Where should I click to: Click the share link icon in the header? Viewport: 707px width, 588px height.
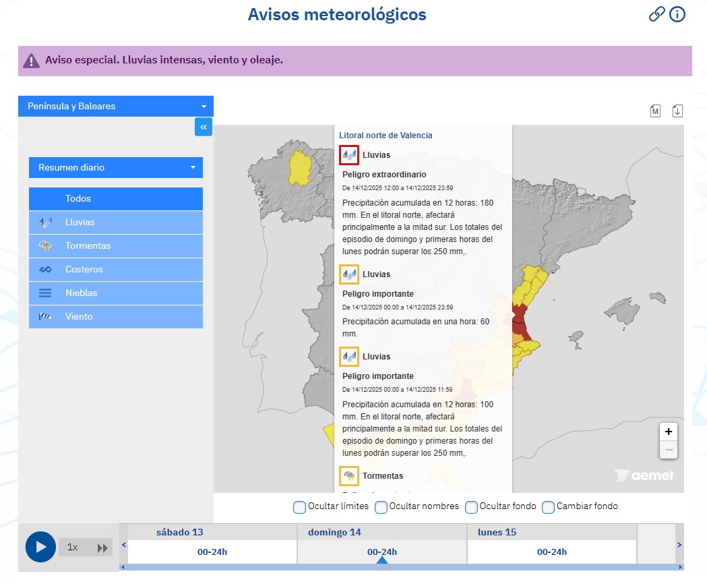click(x=657, y=13)
